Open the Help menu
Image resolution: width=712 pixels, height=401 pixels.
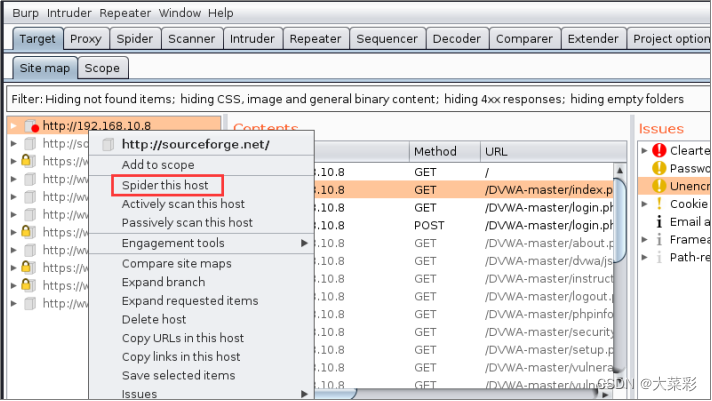tap(221, 13)
